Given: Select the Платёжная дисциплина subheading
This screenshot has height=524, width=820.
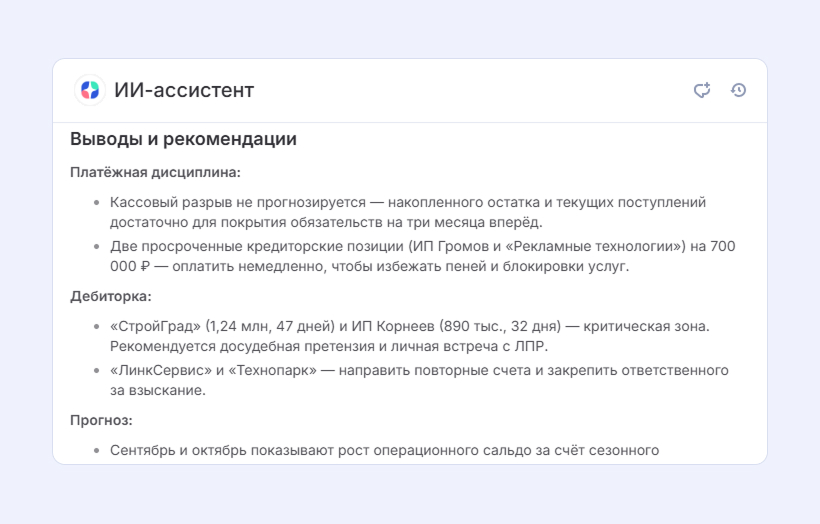Looking at the screenshot, I should click(x=155, y=172).
